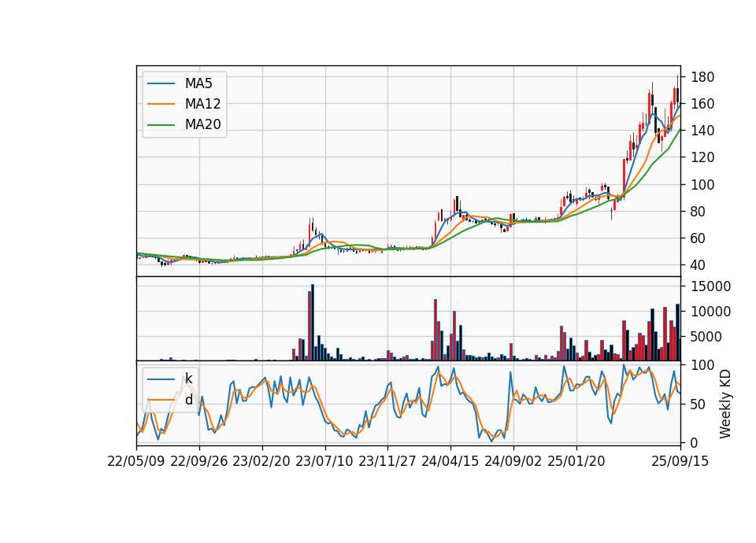
Task: Click the MA20 legend label
Action: 203,124
